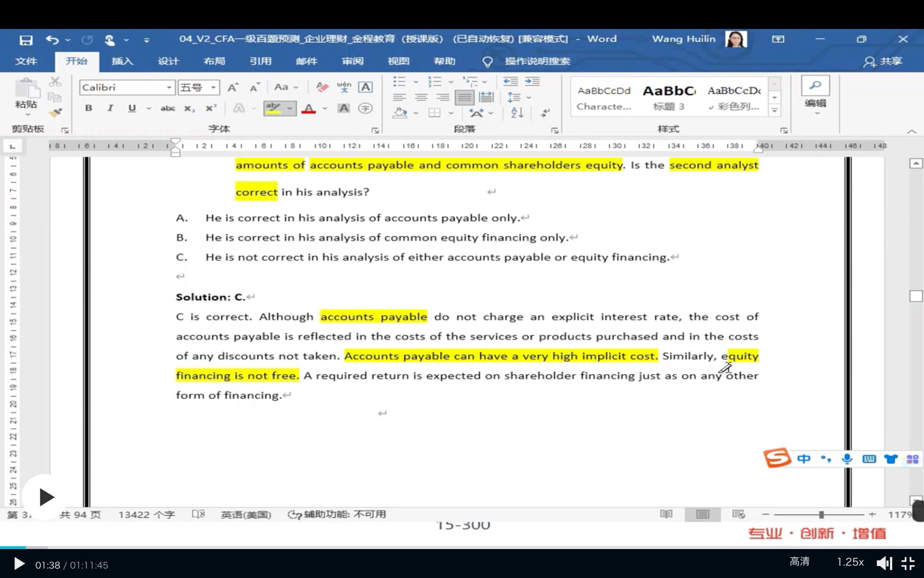
Task: Toggle Italic formatting
Action: 110,108
